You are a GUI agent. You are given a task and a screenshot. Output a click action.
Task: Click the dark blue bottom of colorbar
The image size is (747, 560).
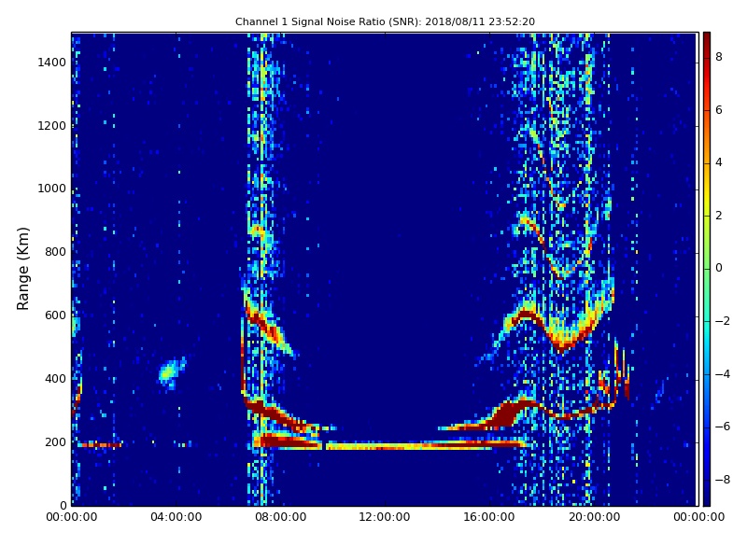pyautogui.click(x=707, y=497)
